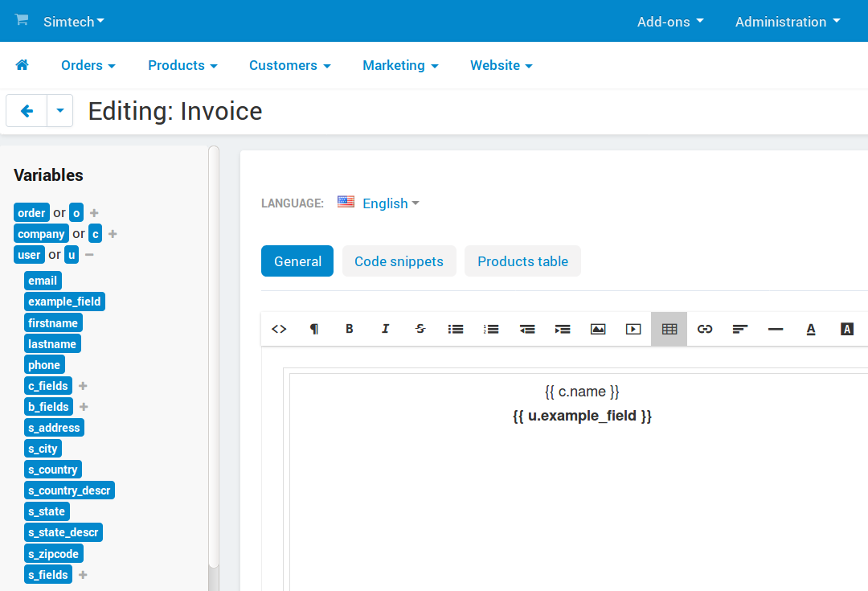Collapse the user variables group

pos(90,255)
